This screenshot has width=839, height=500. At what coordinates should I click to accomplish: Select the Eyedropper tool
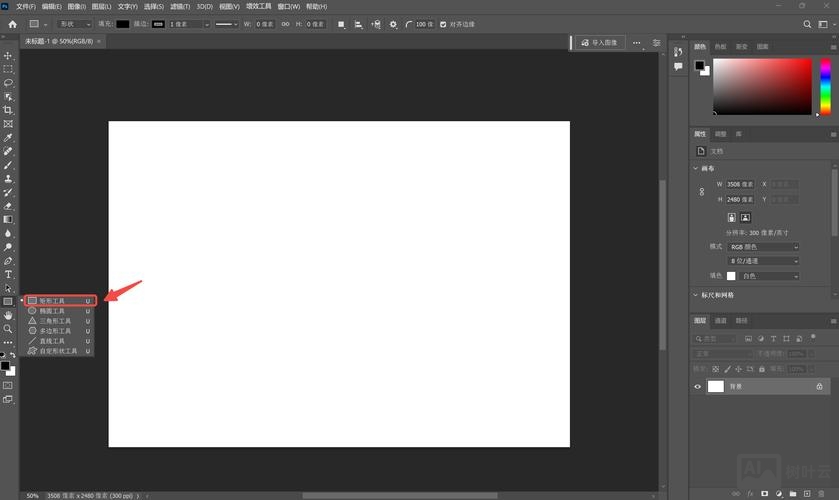click(8, 137)
